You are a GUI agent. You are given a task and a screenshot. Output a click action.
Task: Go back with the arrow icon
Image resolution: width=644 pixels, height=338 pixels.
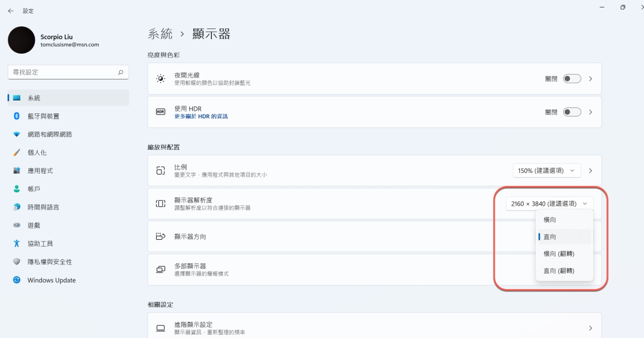[11, 11]
